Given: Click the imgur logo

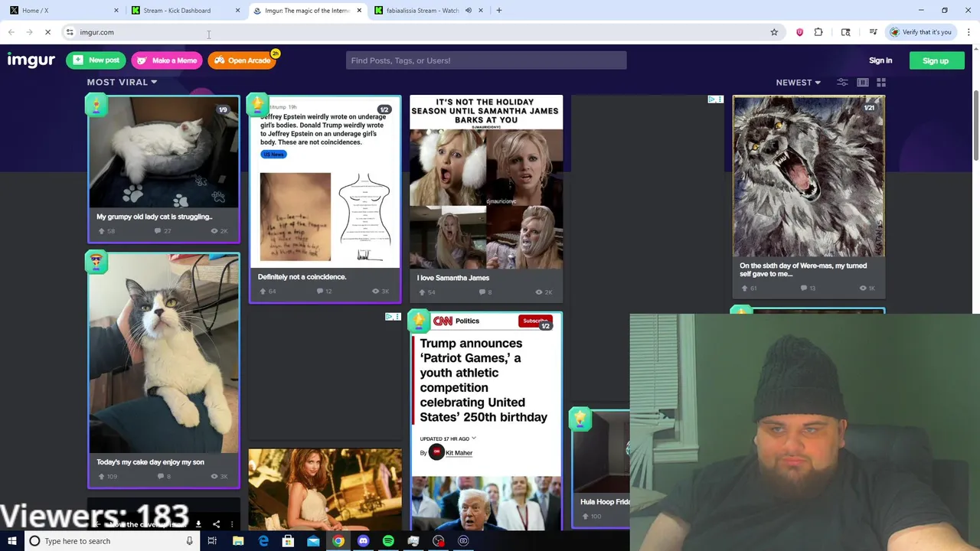Looking at the screenshot, I should [31, 60].
